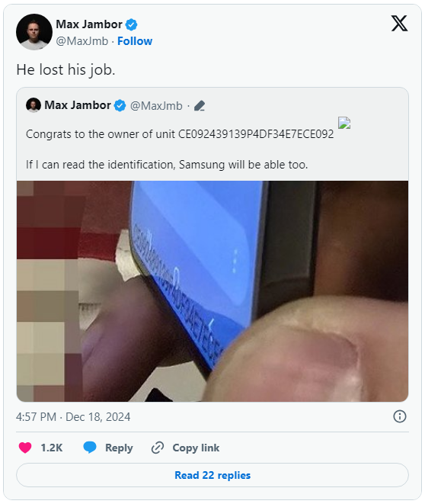
Task: Like the tweet with the heart icon
Action: coord(25,448)
